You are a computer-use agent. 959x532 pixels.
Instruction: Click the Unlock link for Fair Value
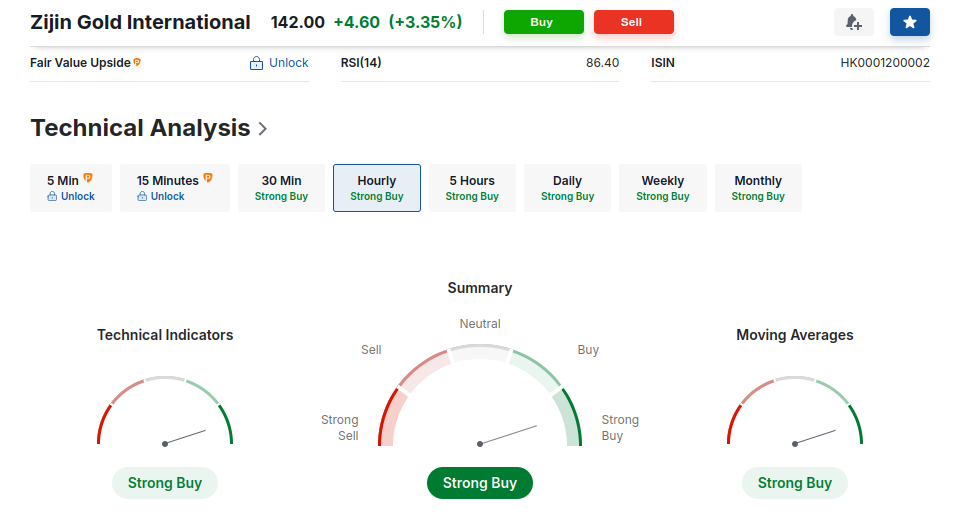[288, 63]
